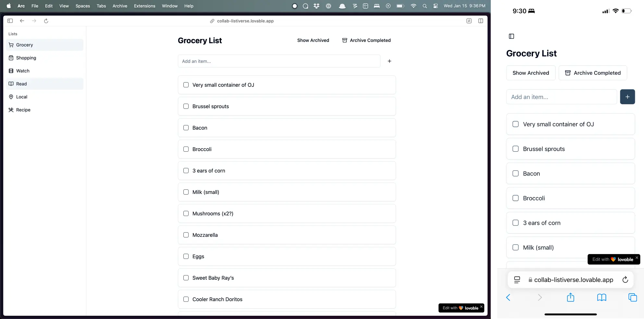This screenshot has height=319, width=644.
Task: Click the link icon beside Arc URL
Action: coord(212,21)
